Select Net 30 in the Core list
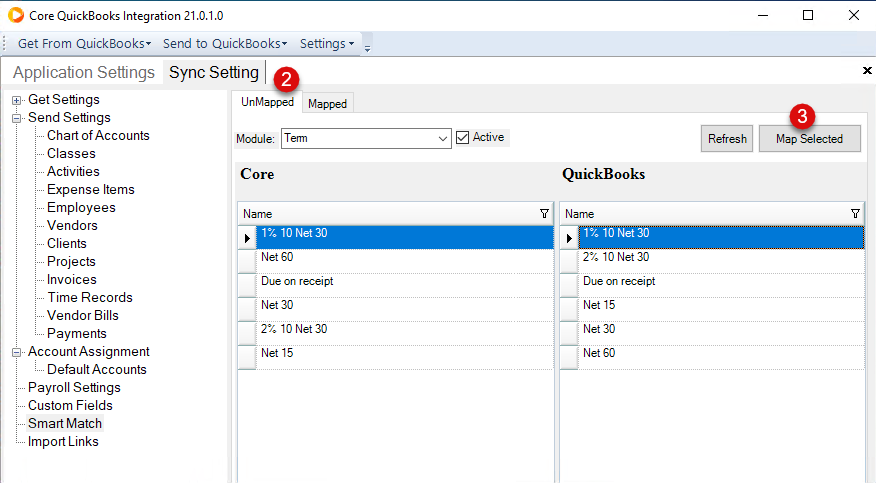 pos(404,309)
